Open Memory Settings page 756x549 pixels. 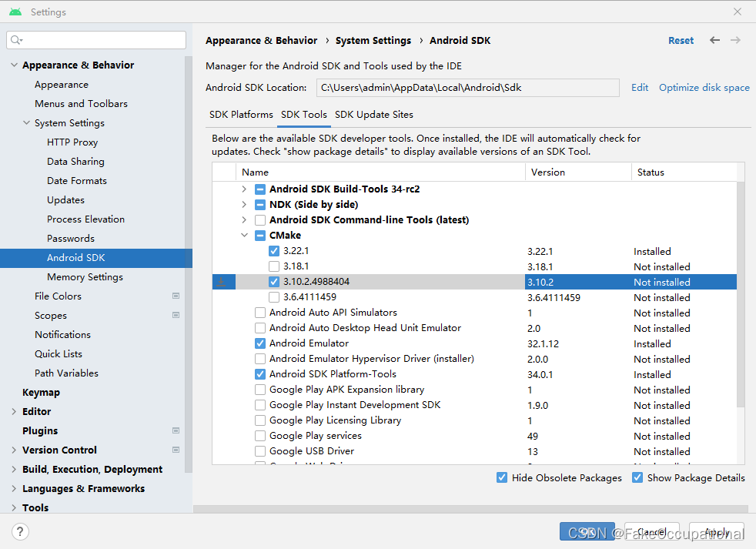tap(85, 277)
